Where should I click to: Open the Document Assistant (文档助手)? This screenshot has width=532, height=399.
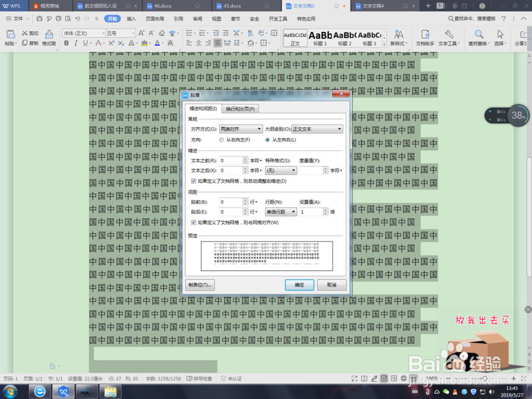(x=425, y=37)
